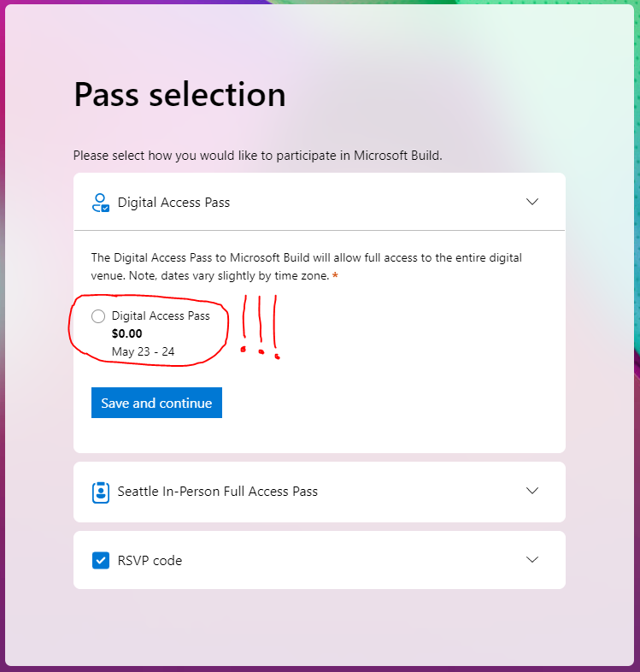Click the Pass selection page heading
The image size is (640, 672).
(179, 94)
